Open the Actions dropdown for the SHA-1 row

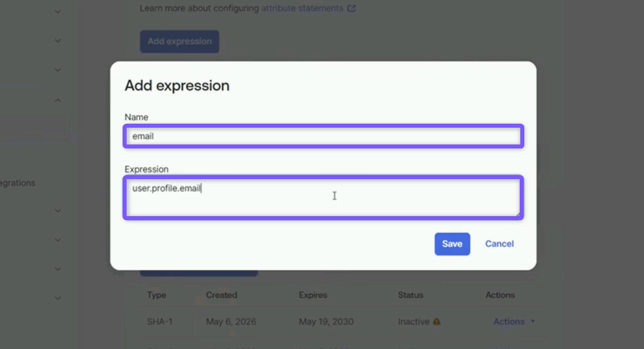click(x=514, y=321)
